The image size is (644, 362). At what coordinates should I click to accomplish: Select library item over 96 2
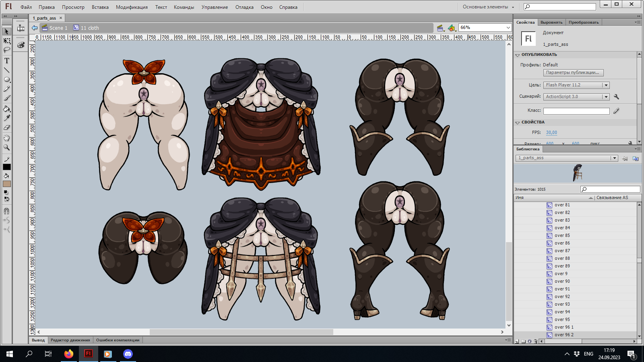[x=575, y=335]
